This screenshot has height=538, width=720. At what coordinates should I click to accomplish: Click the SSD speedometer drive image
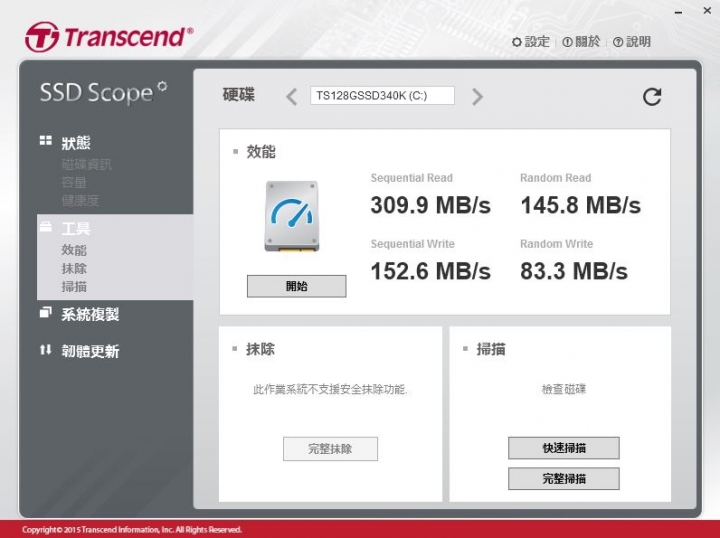point(292,216)
